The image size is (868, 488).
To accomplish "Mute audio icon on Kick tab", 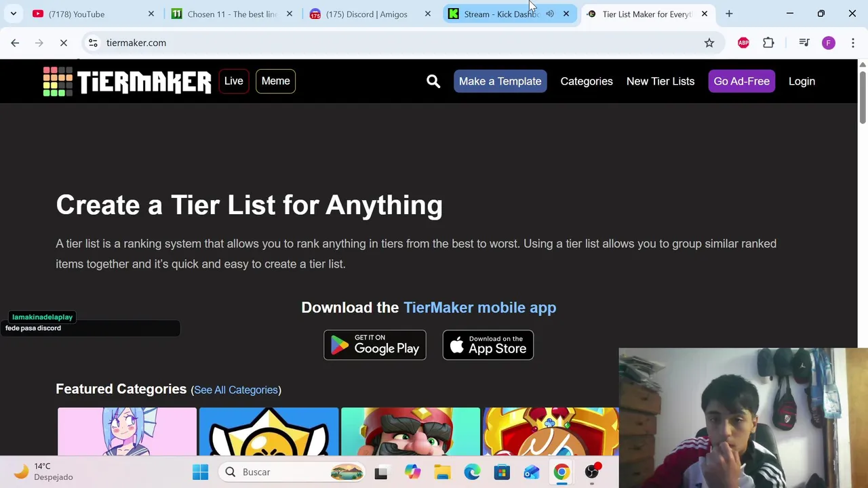I will (x=550, y=14).
